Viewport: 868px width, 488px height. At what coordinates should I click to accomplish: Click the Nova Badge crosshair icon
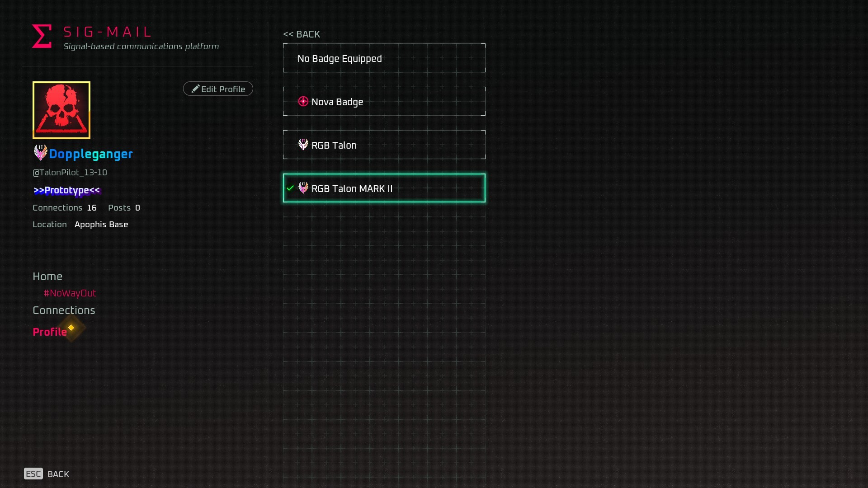click(x=303, y=101)
